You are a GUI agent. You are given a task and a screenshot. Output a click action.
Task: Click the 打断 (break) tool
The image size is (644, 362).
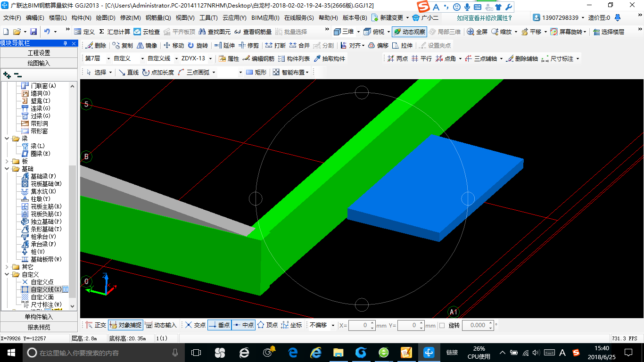pos(275,46)
